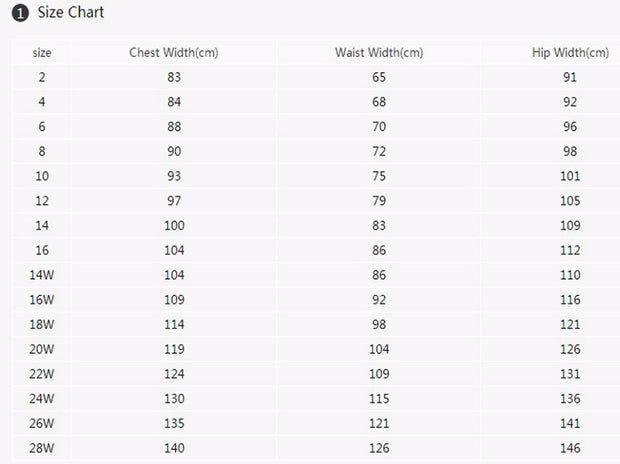Click hip width value 91
The image size is (620, 464).
570,77
